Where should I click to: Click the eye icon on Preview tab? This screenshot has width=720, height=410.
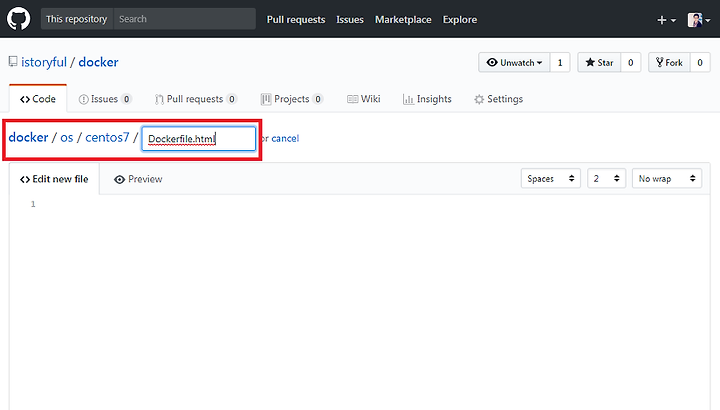(119, 180)
